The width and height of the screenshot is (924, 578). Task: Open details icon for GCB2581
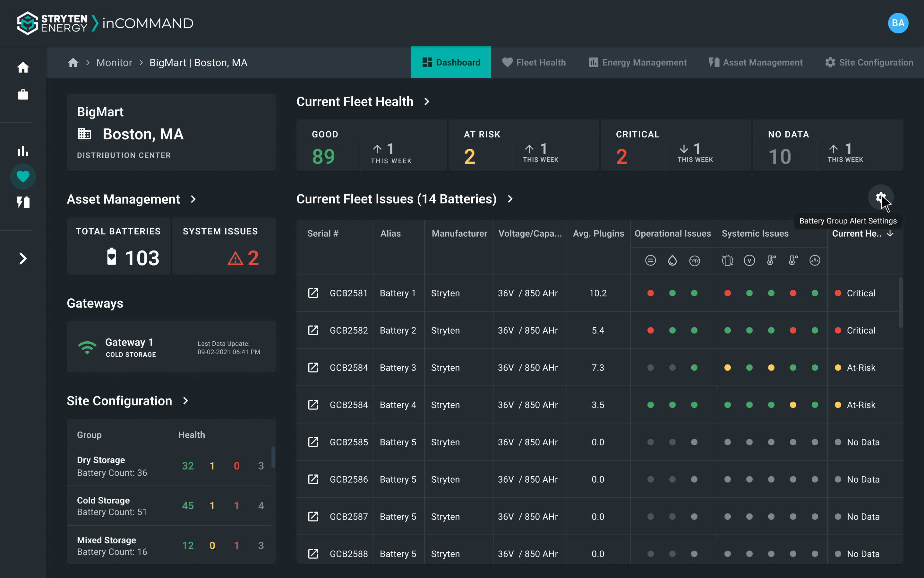(x=313, y=293)
